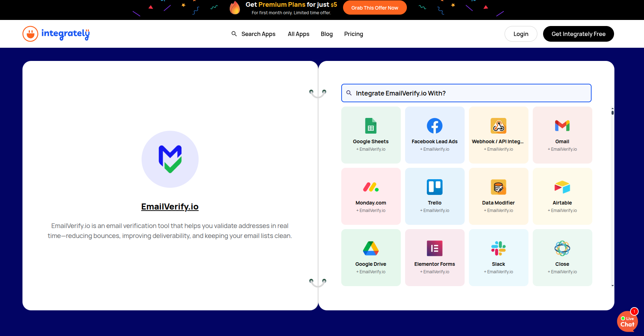Click the Google Drive label text
The width and height of the screenshot is (644, 336).
pyautogui.click(x=371, y=264)
